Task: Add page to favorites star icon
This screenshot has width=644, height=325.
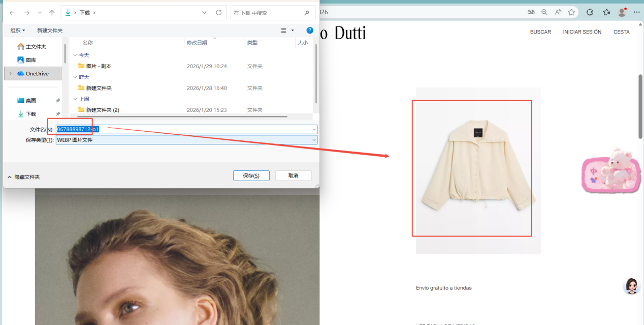Action: (571, 12)
